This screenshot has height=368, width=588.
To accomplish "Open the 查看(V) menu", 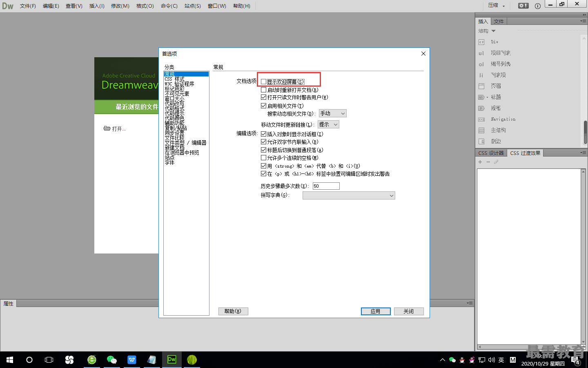I will 74,6.
